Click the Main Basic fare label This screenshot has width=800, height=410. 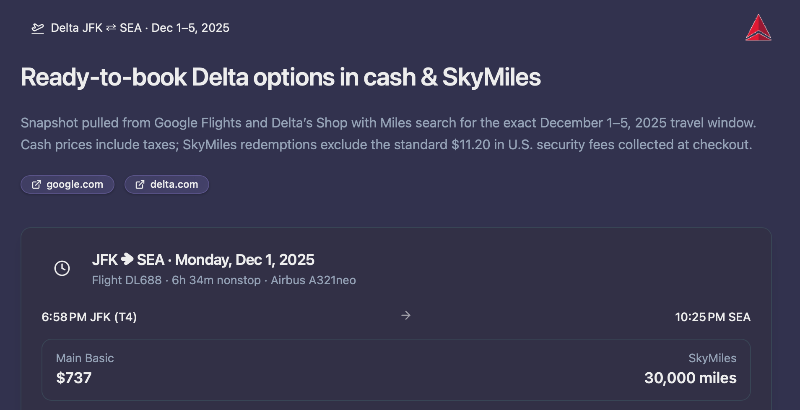click(85, 358)
